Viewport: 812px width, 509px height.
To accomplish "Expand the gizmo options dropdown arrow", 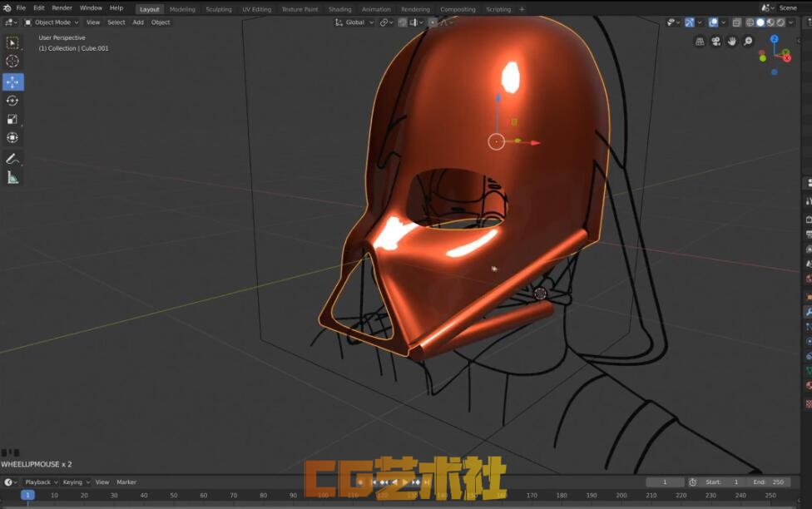I will pyautogui.click(x=700, y=22).
